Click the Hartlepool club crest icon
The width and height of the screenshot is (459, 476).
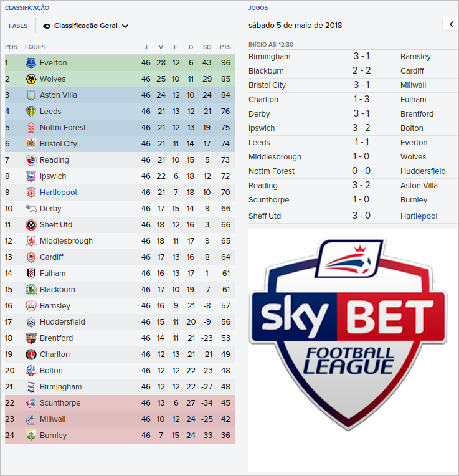[x=31, y=193]
